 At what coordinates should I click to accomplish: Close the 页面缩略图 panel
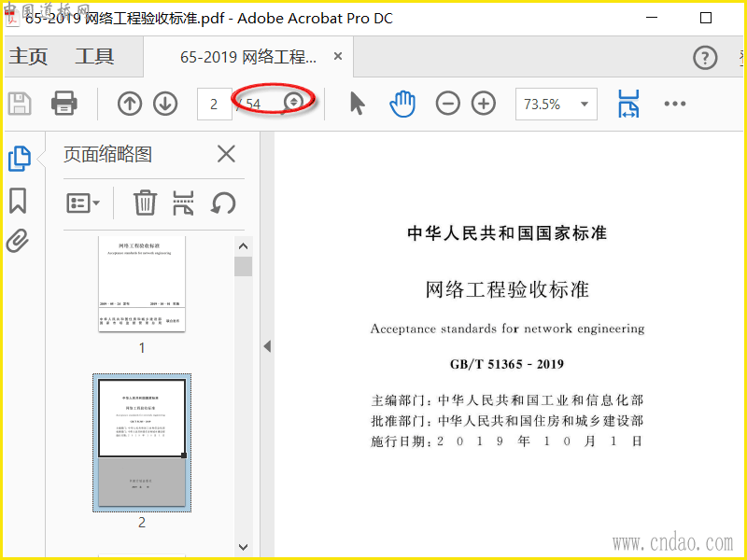click(x=226, y=154)
